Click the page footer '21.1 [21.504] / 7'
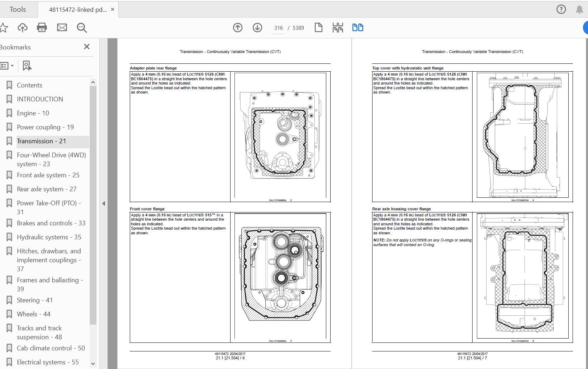This screenshot has height=369, width=588. tap(473, 358)
